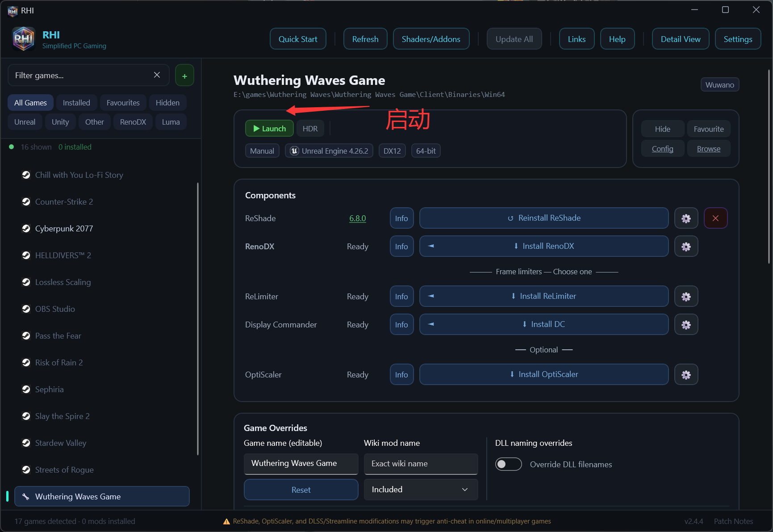
Task: Click the Steam icon beside OBS Studio
Action: click(26, 309)
